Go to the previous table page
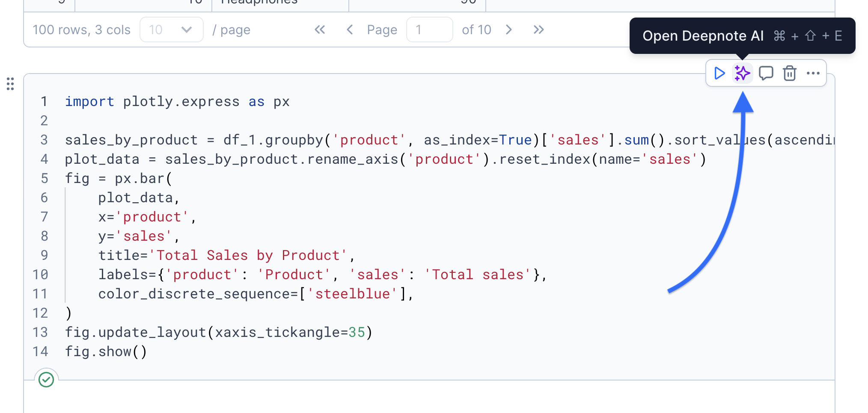The height and width of the screenshot is (413, 868). [x=350, y=29]
